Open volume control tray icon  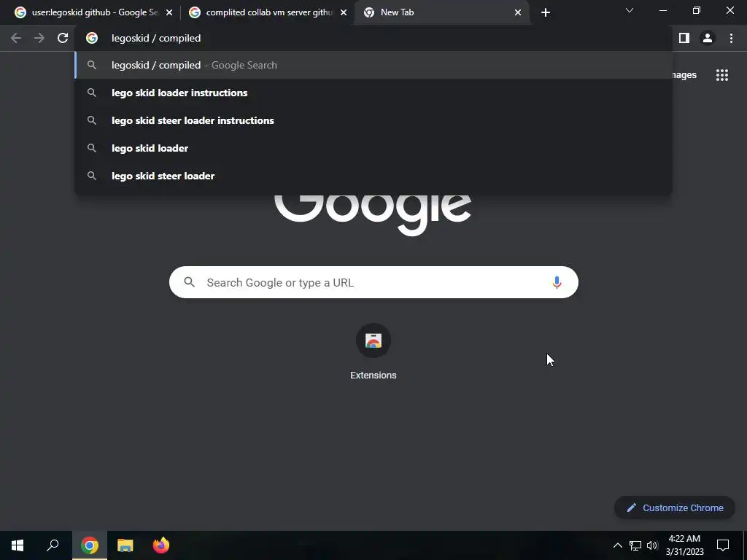tap(652, 545)
